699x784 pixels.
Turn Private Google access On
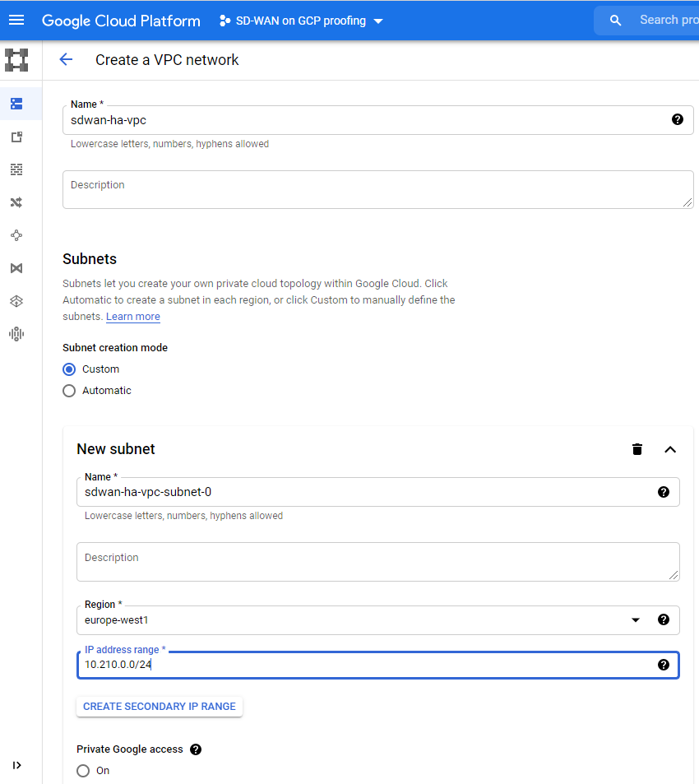pos(83,771)
